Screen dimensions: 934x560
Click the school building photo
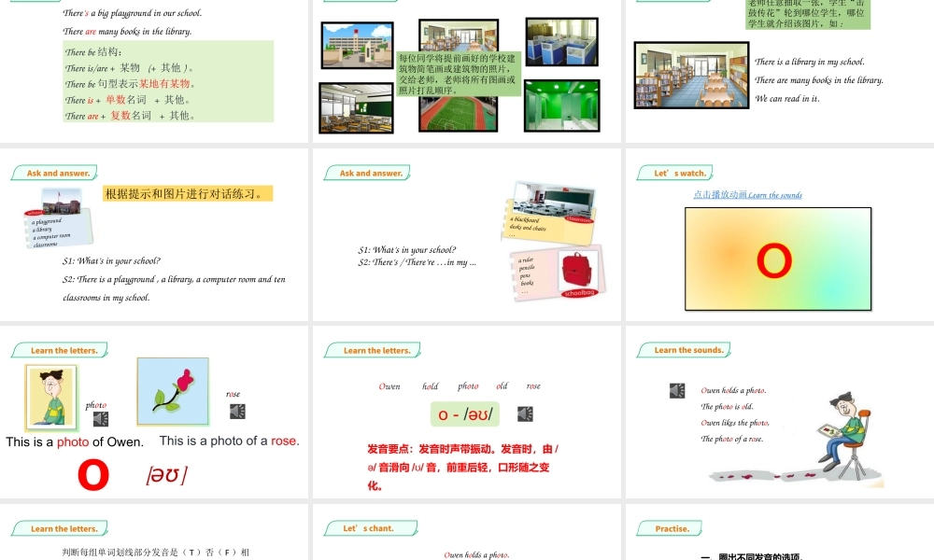tap(355, 44)
